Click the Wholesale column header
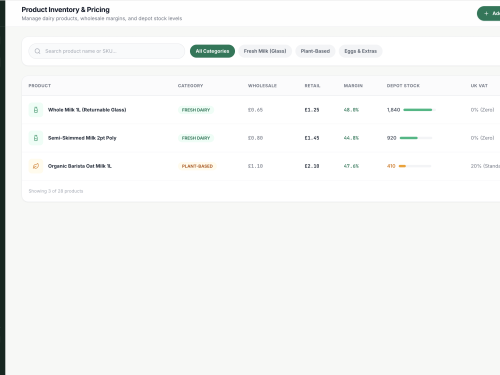 [262, 86]
